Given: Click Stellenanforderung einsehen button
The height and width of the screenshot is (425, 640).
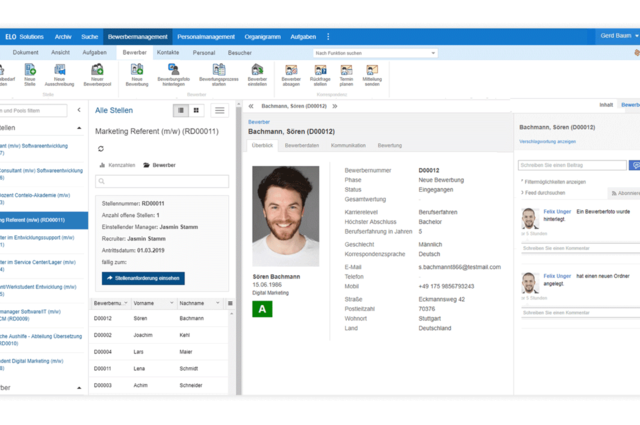Looking at the screenshot, I should pyautogui.click(x=143, y=278).
